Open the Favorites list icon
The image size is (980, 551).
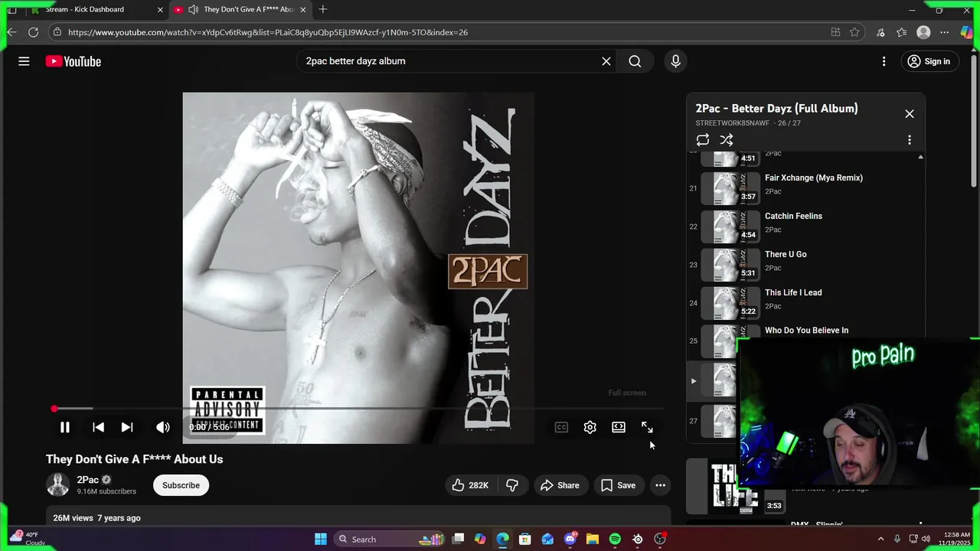click(x=901, y=32)
